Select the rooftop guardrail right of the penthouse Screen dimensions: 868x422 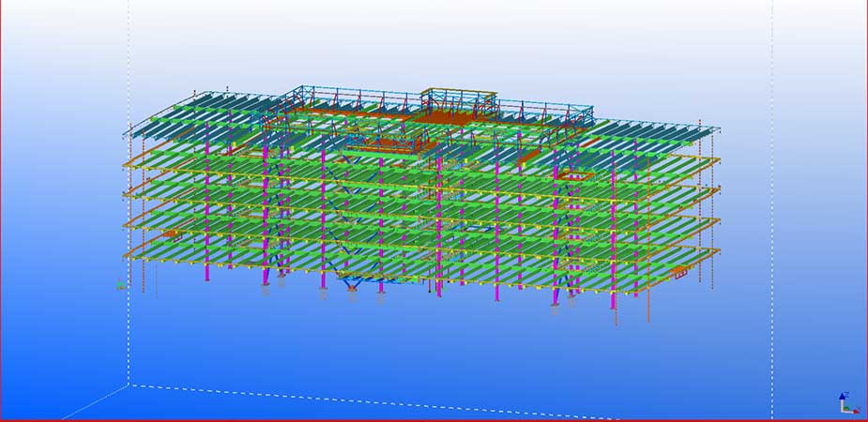[x=544, y=108]
